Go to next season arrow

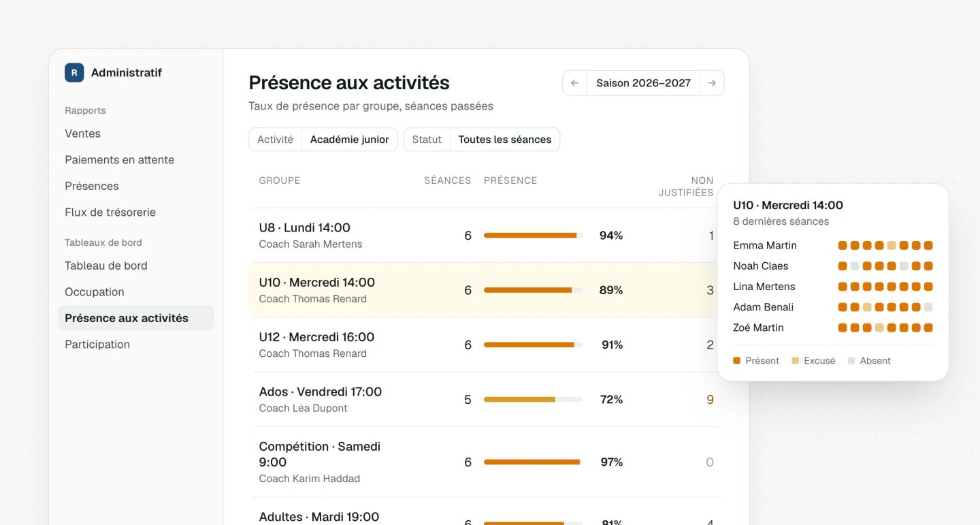pos(712,83)
